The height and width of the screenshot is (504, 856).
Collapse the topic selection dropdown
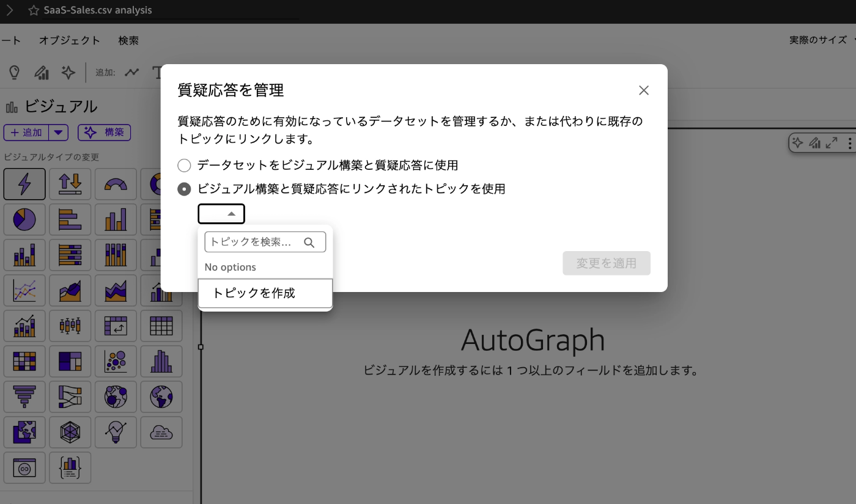click(x=221, y=214)
